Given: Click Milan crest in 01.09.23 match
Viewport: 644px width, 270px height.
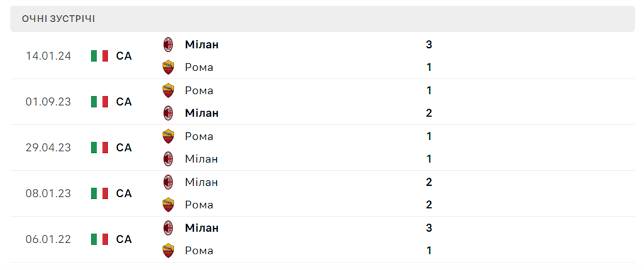Looking at the screenshot, I should pos(168,113).
